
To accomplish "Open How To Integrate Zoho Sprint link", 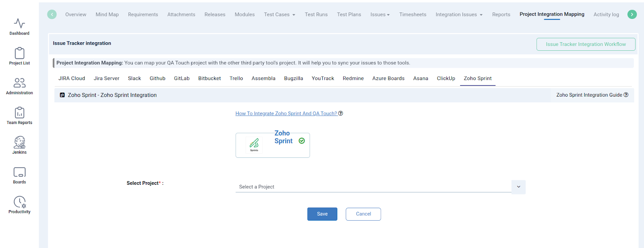I will (x=286, y=114).
